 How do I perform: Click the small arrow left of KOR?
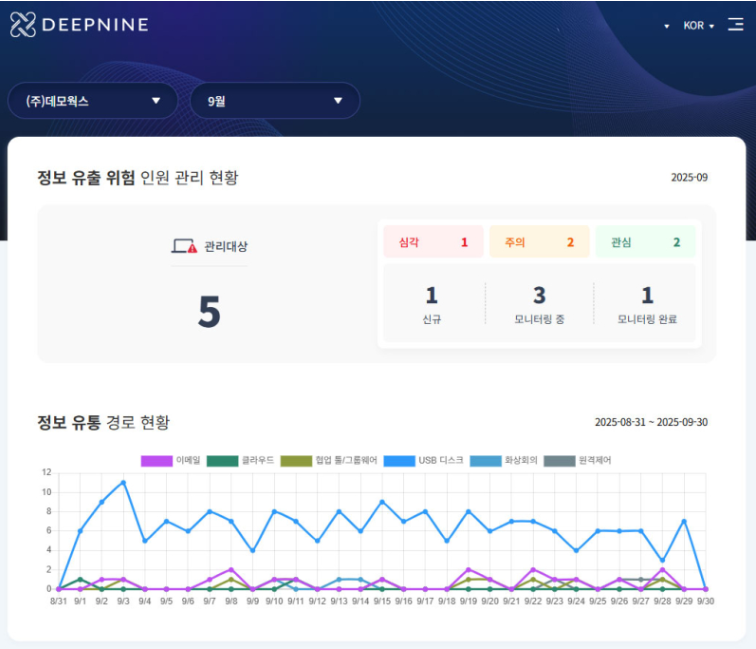pos(667,26)
